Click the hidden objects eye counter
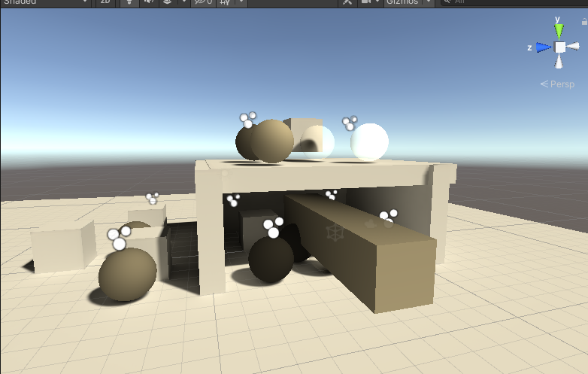The width and height of the screenshot is (588, 374). [202, 2]
